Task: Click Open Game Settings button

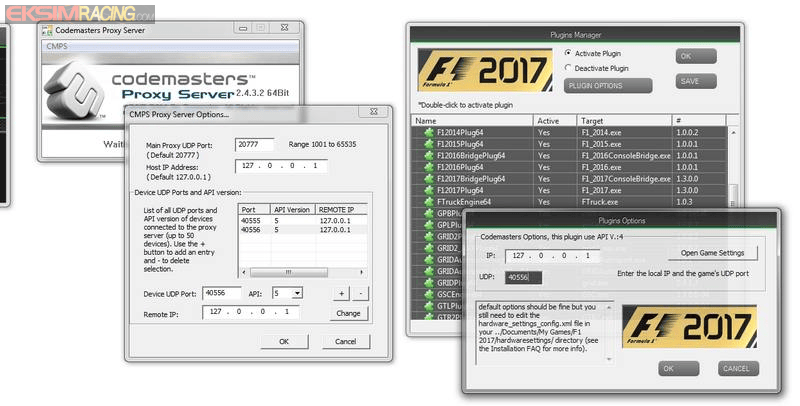Action: pos(712,253)
